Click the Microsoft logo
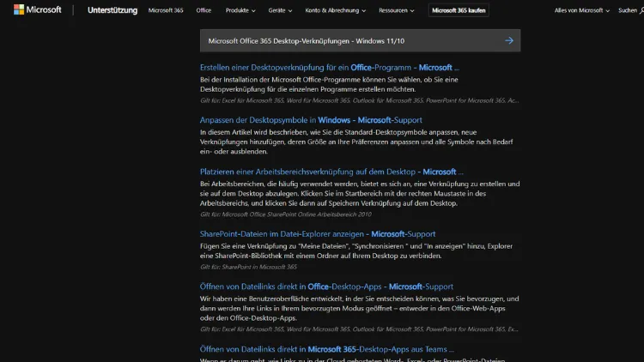The width and height of the screenshot is (644, 362). pos(38,9)
